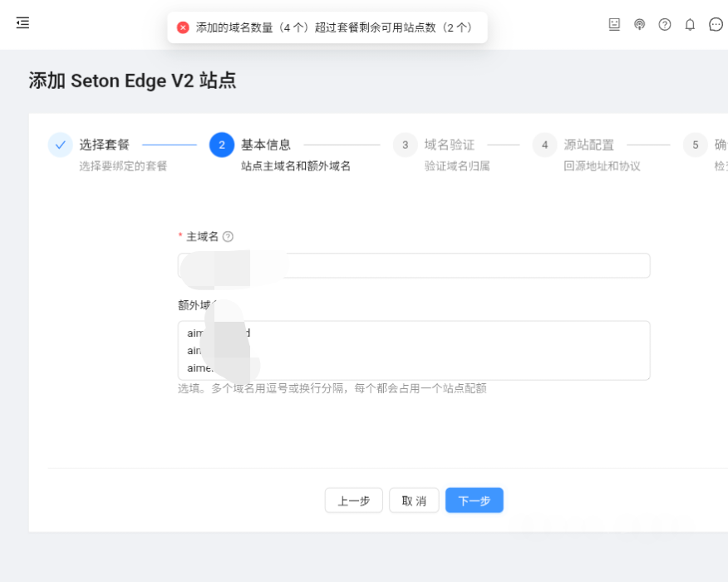The width and height of the screenshot is (728, 582).
Task: Click 上一步 button
Action: point(354,501)
